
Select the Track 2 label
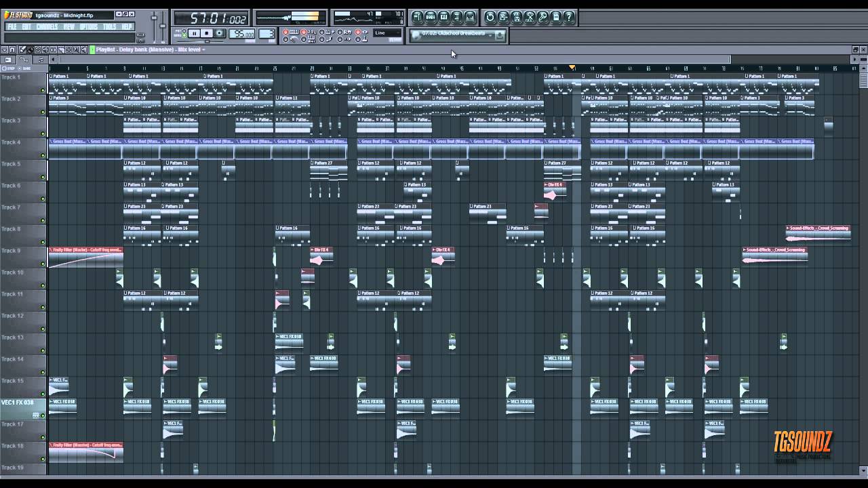click(11, 99)
